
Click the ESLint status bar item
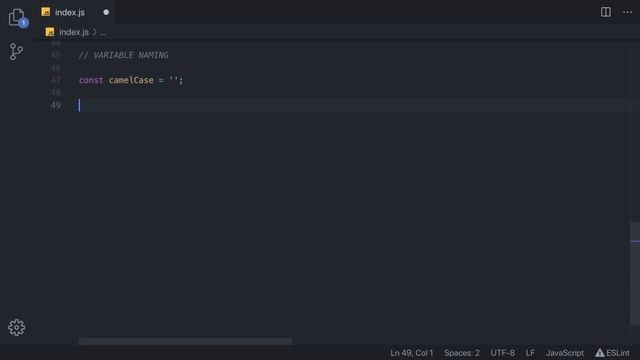tap(612, 353)
